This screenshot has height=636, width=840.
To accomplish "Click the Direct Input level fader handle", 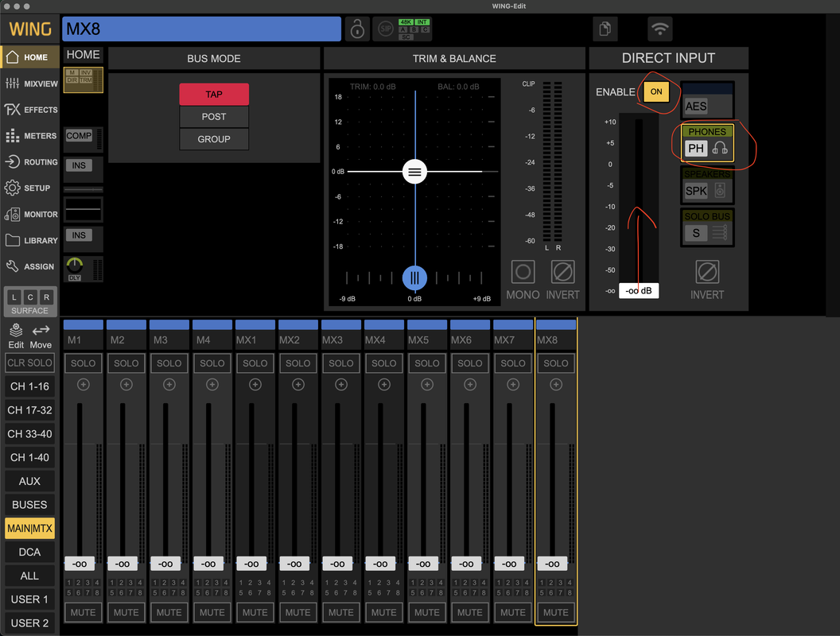I will (639, 291).
